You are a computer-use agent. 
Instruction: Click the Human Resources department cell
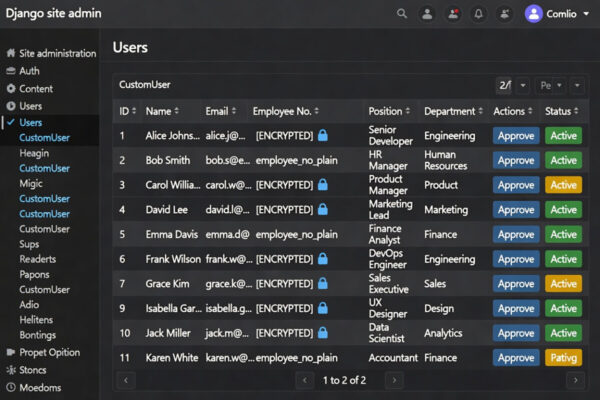pos(445,160)
